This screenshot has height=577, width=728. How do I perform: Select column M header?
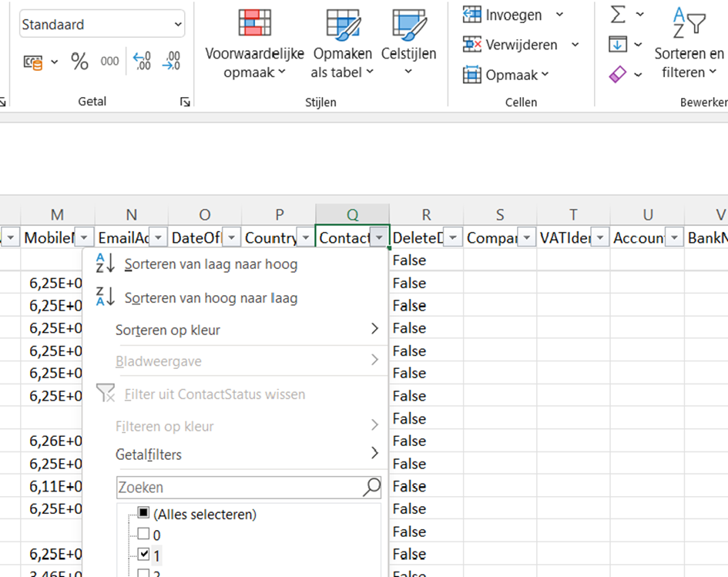click(x=58, y=214)
